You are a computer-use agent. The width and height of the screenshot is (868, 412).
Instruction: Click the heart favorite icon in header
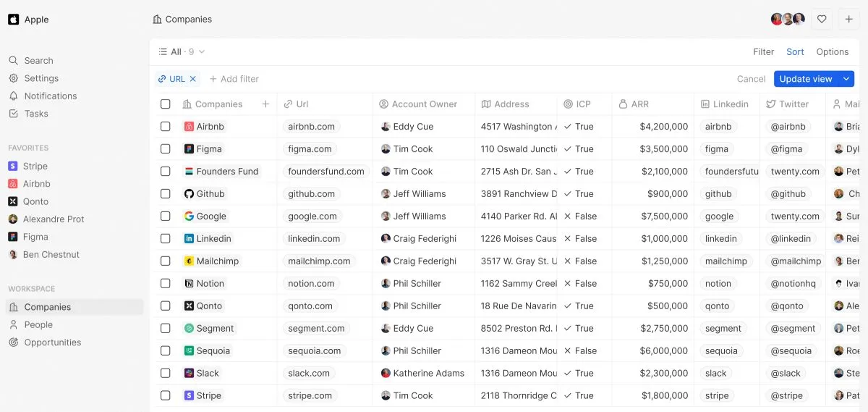[822, 20]
